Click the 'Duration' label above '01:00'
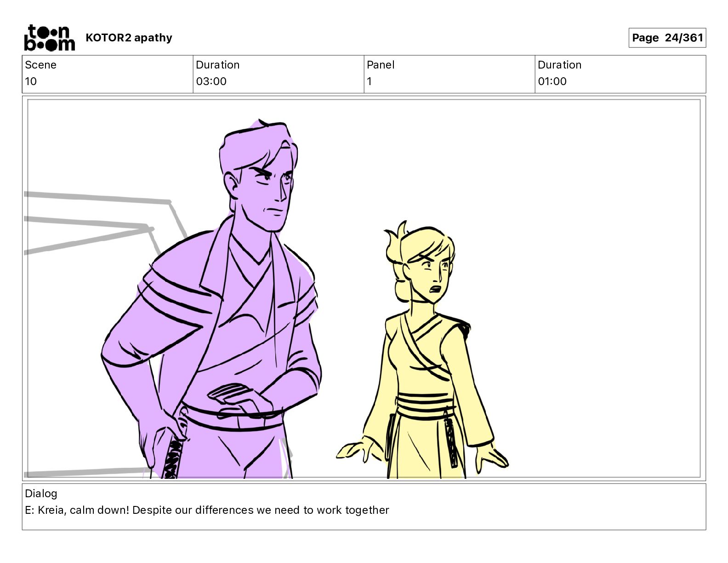The height and width of the screenshot is (563, 728). pyautogui.click(x=560, y=65)
